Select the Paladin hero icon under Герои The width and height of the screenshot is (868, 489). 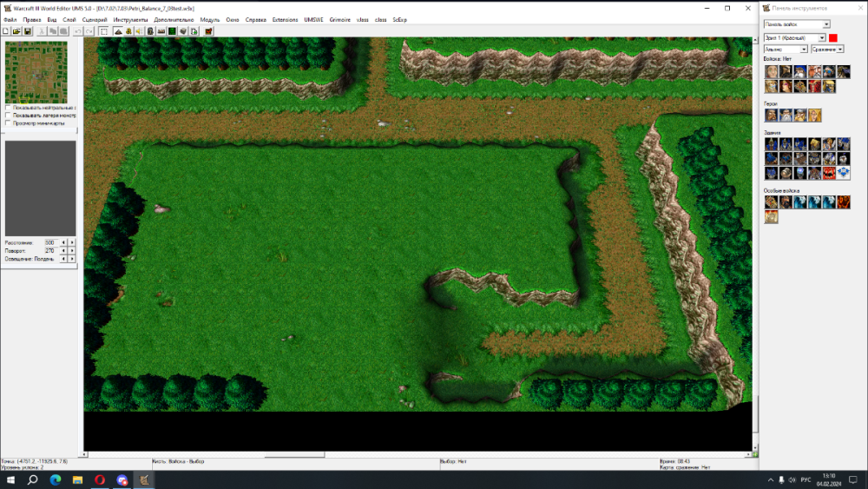771,115
